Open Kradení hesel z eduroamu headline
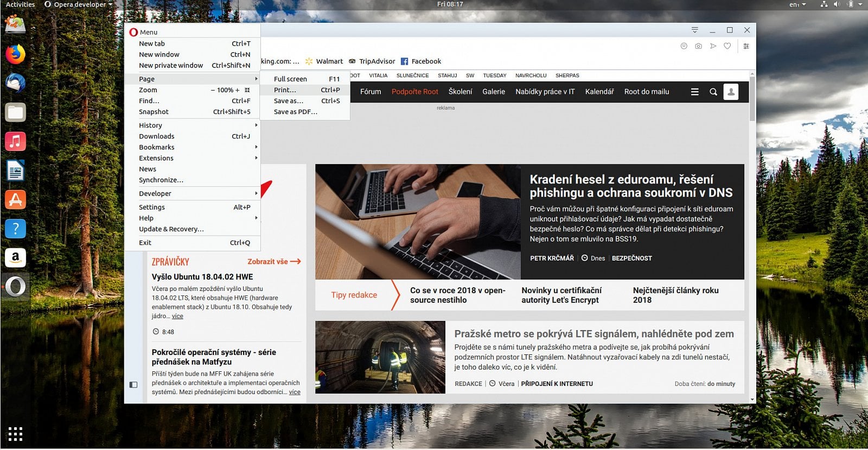Viewport: 868px width, 450px height. coord(631,186)
